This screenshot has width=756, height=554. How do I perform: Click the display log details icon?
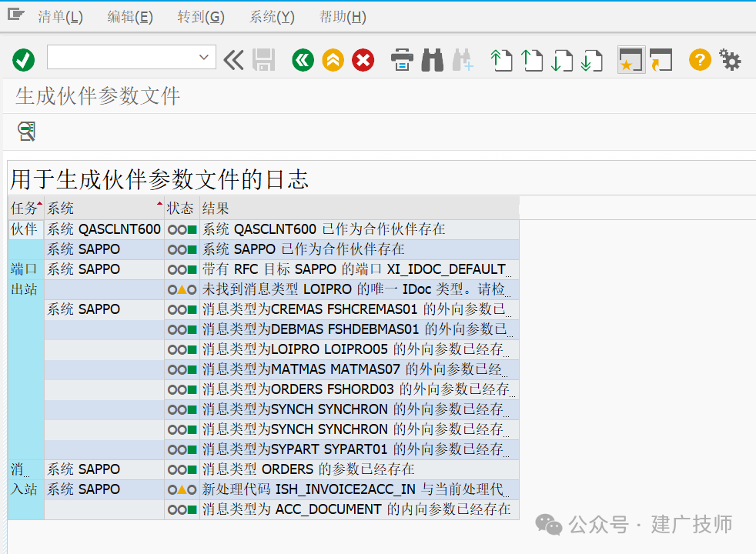(27, 131)
